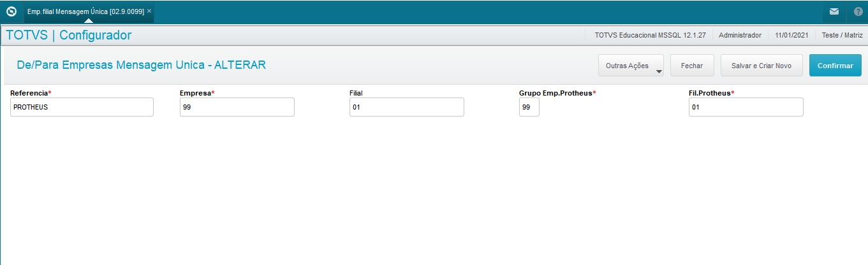Click the Fil.Protheus field label
Screen dimensions: 868x265
coord(711,93)
